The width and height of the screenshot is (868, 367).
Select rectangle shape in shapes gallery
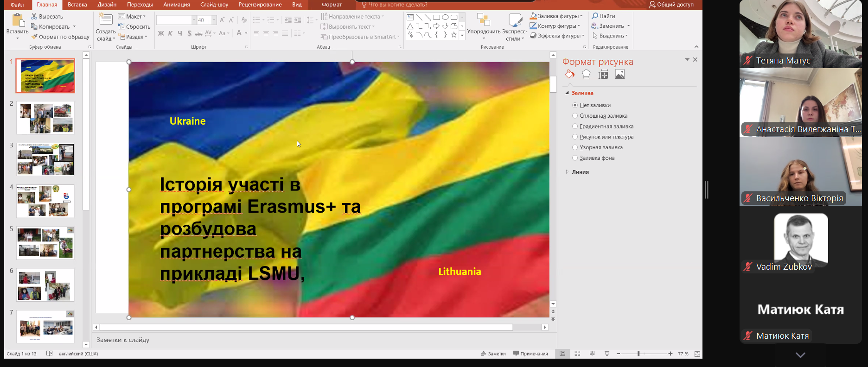point(436,17)
